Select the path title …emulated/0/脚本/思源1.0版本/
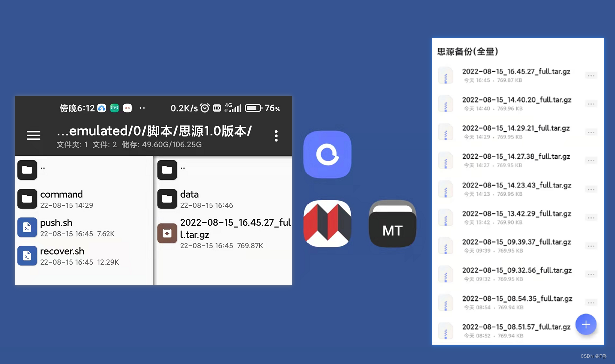This screenshot has height=364, width=615. coord(155,131)
